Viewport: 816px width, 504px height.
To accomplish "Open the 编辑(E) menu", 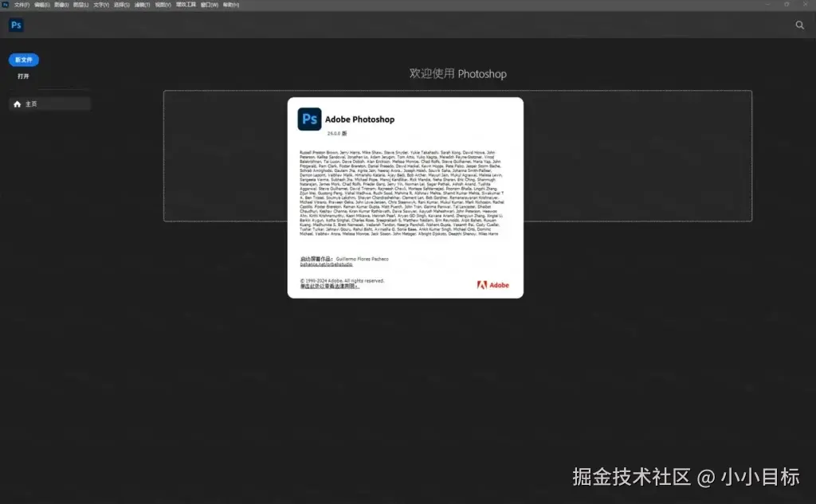I will [41, 5].
